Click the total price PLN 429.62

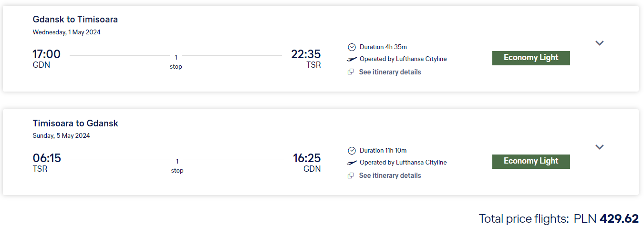click(x=606, y=218)
